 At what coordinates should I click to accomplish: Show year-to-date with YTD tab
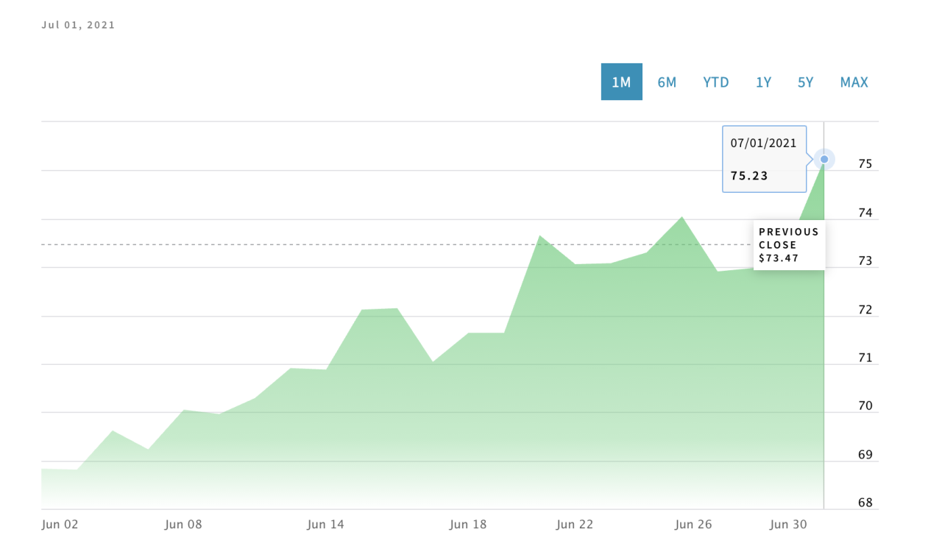[715, 82]
